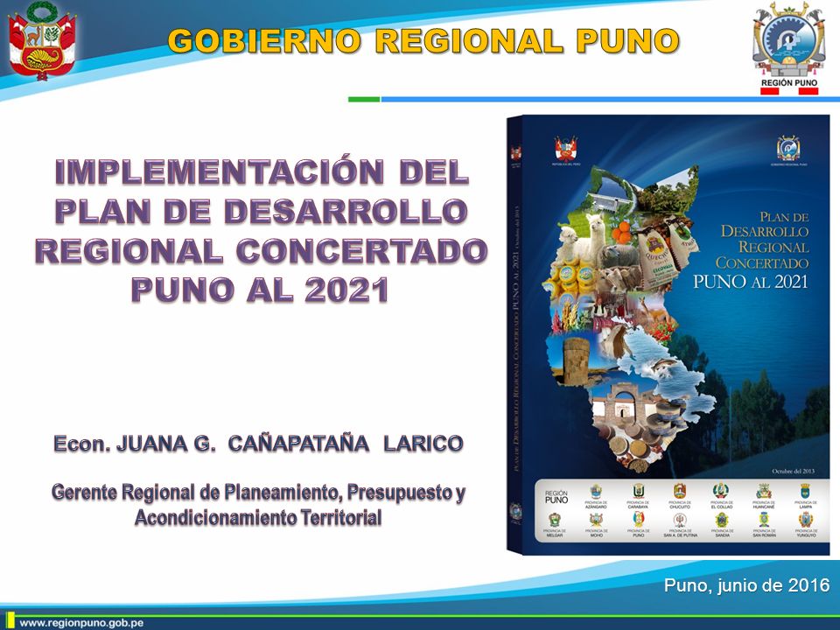This screenshot has height=630, width=840.
Task: Click the Provincia de San Román crest
Action: [x=763, y=520]
